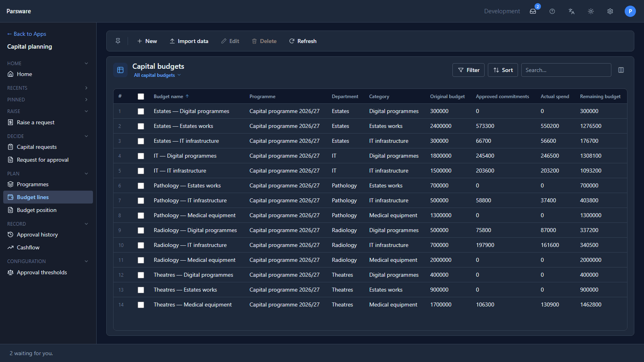
Task: Open the notifications inbox icon
Action: click(533, 11)
